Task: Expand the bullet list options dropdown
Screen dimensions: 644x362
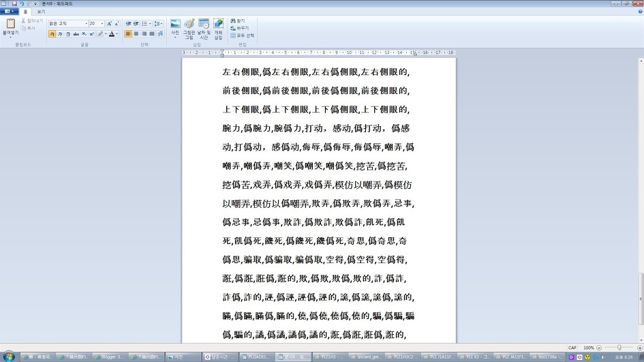Action: pos(152,23)
